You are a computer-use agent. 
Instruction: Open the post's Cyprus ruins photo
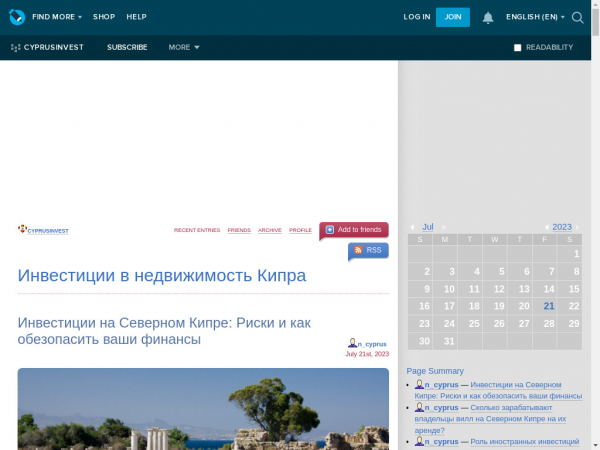point(203,409)
